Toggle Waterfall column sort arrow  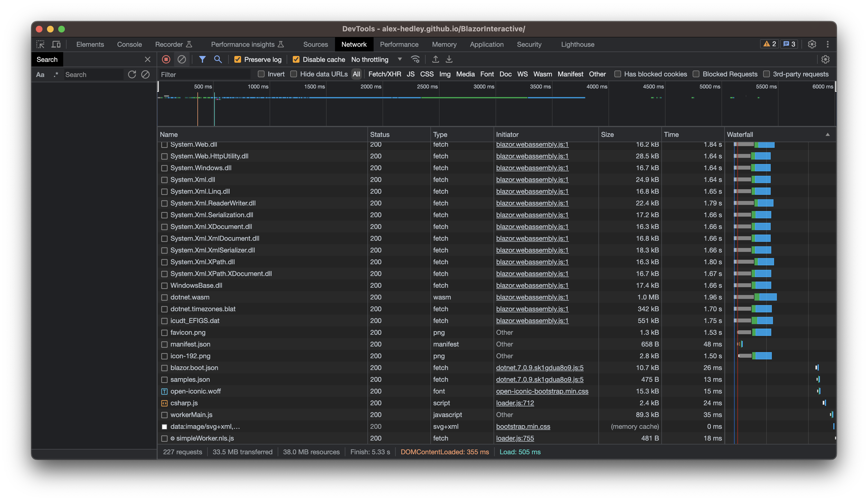pyautogui.click(x=827, y=135)
